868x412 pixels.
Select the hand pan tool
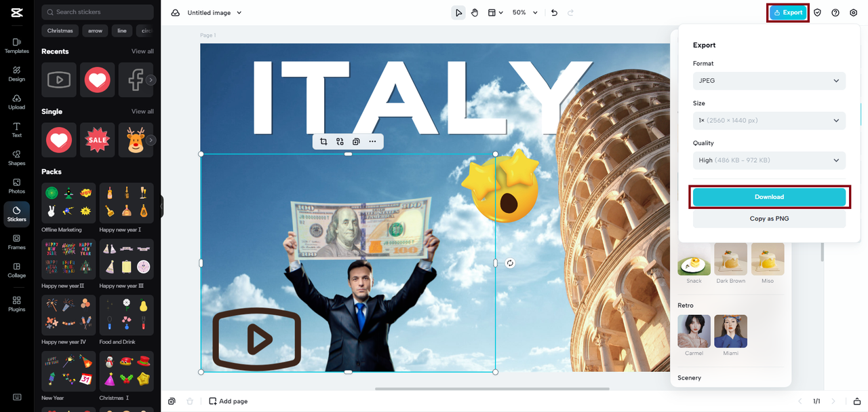pyautogui.click(x=475, y=12)
